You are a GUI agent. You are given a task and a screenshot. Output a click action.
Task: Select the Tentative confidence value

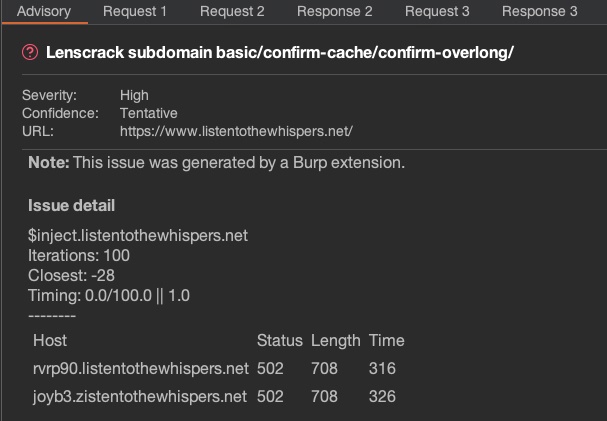149,113
